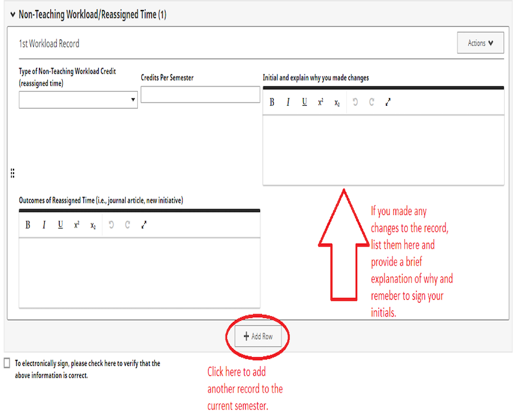Screen dimensions: 532x419
Task: Italicize text in the Initial and explain editor
Action: [x=288, y=102]
